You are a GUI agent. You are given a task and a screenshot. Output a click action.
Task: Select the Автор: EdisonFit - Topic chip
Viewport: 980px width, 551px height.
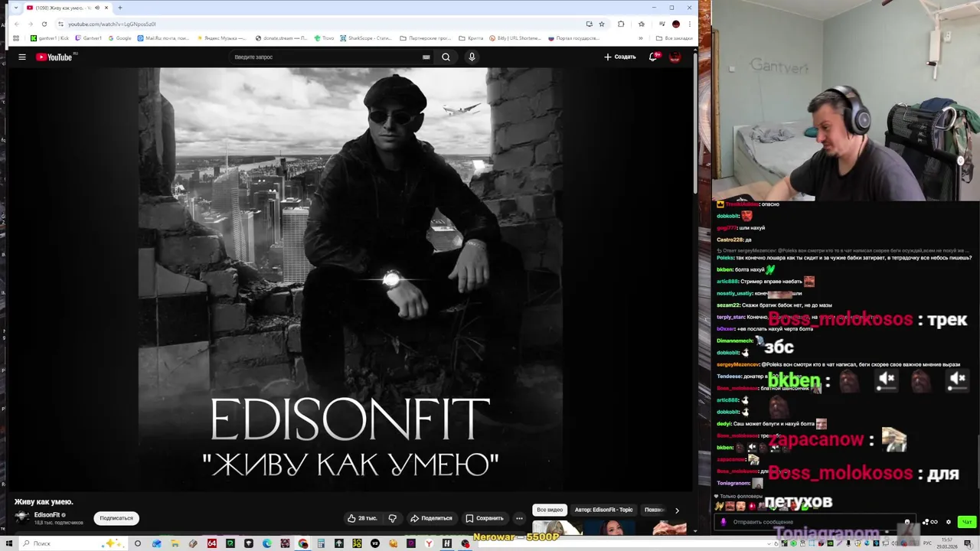click(603, 510)
